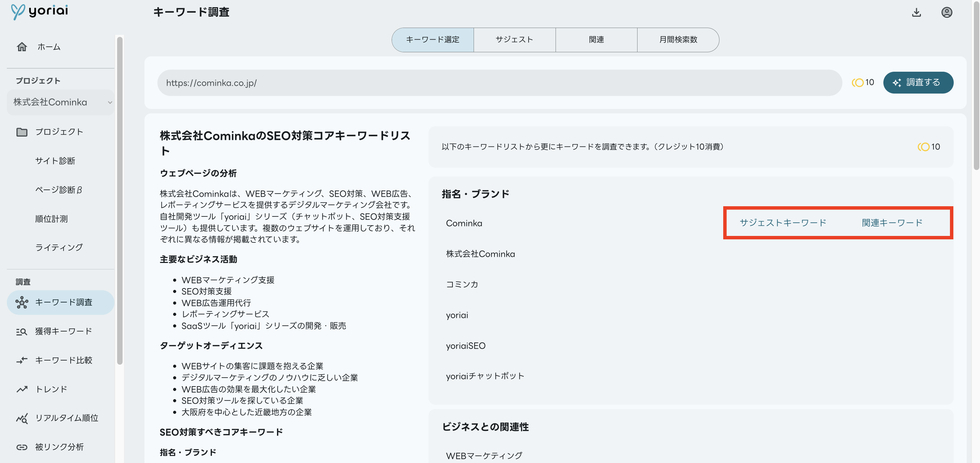Click the リアルタイム順位 chart icon
980x463 pixels.
pyautogui.click(x=22, y=418)
